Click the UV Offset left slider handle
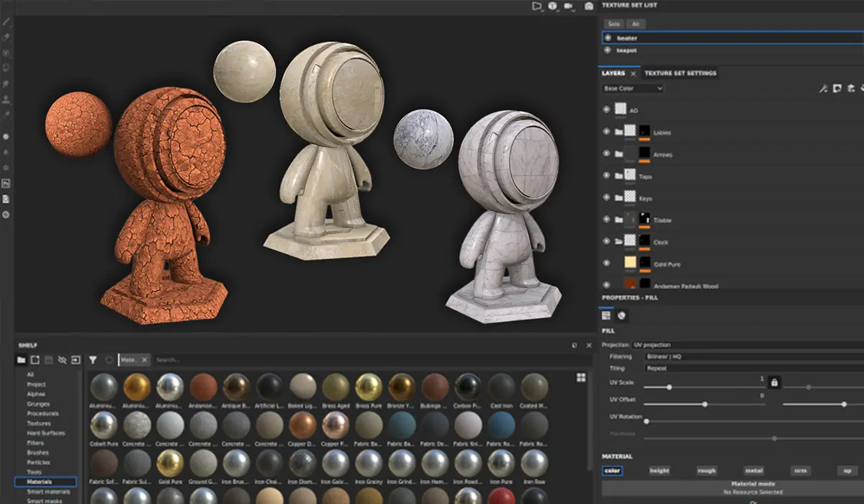Screen dimensions: 864x504 coord(704,404)
